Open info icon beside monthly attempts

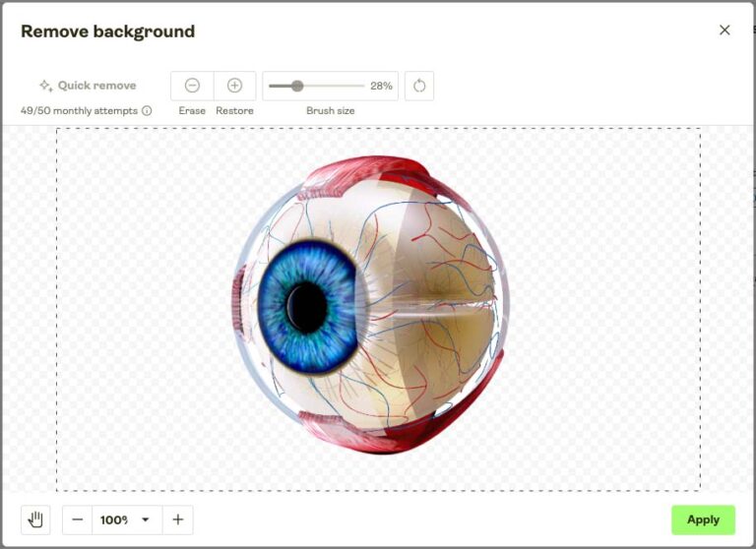147,111
